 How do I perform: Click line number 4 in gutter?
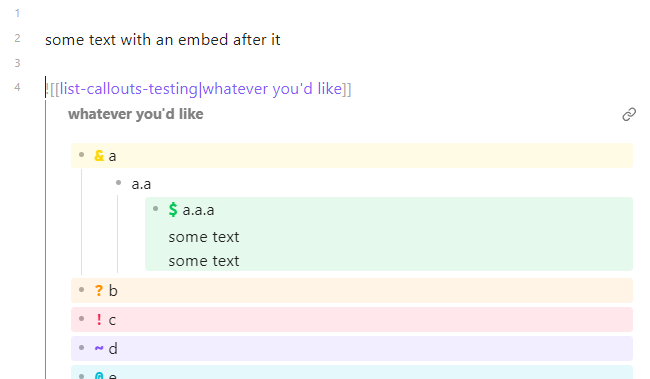[17, 87]
